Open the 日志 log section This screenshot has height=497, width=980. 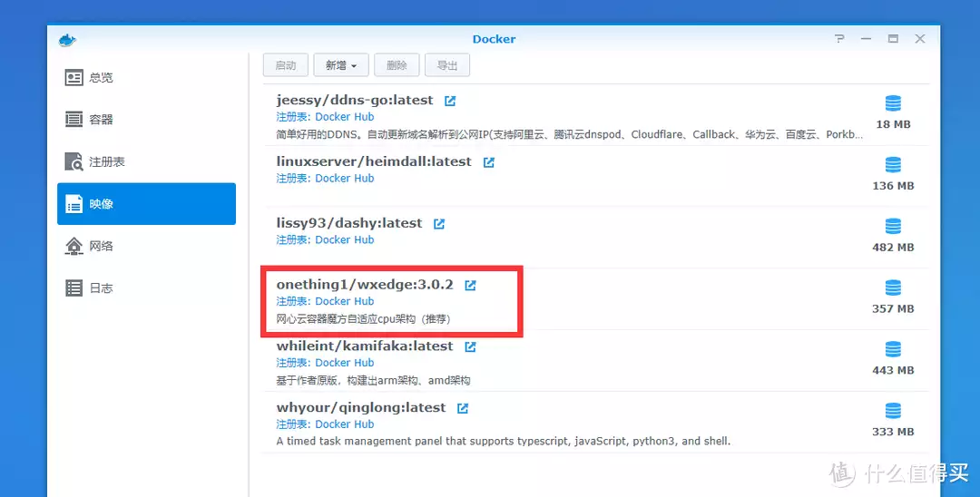[x=146, y=287]
